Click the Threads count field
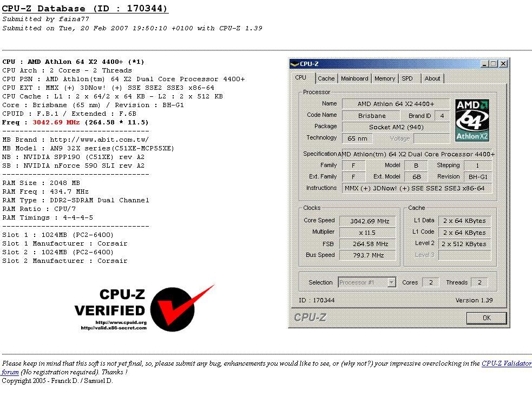Viewport: 532px width, 410px height. [x=480, y=282]
